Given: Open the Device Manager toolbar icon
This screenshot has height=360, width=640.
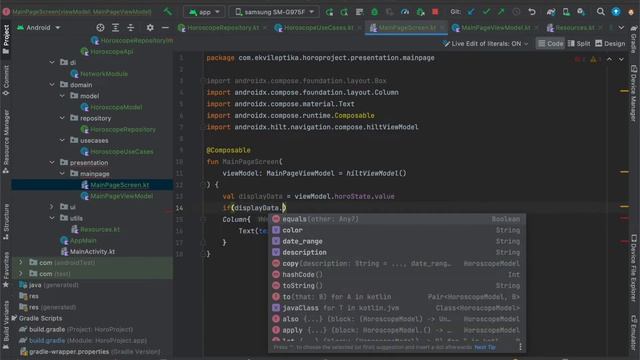Looking at the screenshot, I should (x=566, y=12).
